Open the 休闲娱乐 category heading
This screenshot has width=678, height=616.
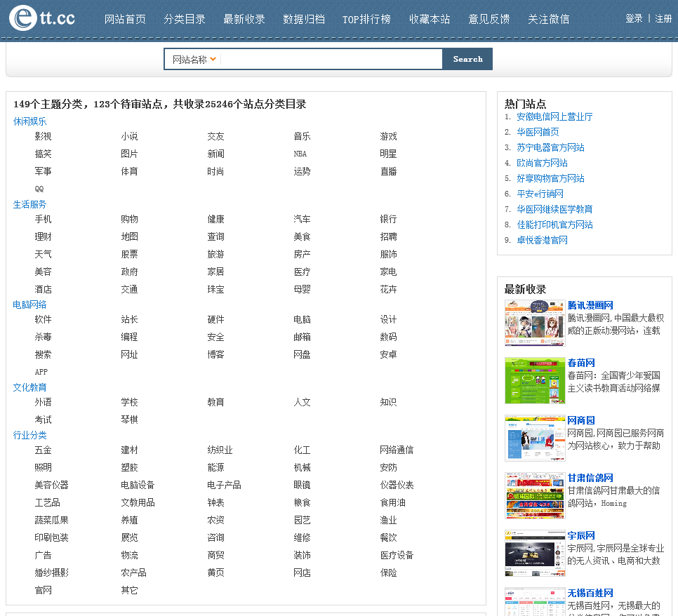30,121
